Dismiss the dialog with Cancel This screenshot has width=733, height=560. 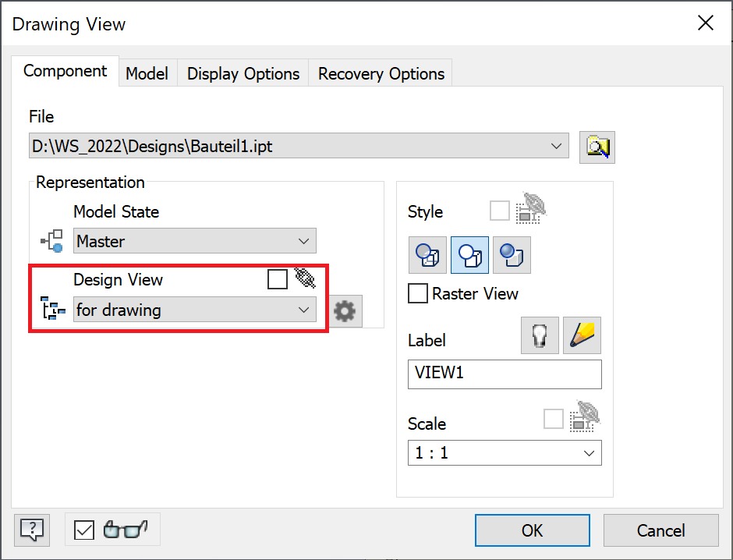point(660,530)
